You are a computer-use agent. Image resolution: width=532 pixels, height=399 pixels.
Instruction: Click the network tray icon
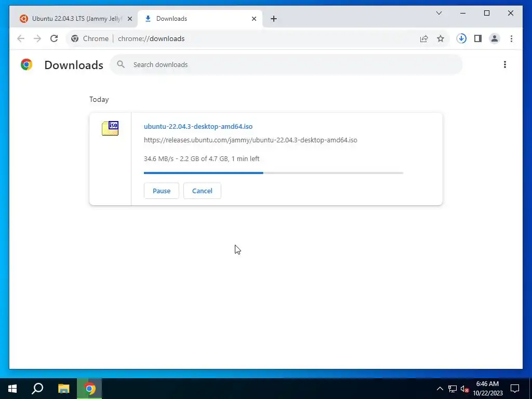(x=453, y=389)
